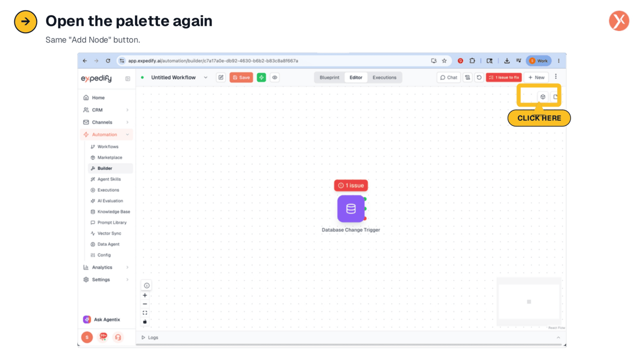Click the Work profile button in Chrome
644x362 pixels.
coord(538,61)
